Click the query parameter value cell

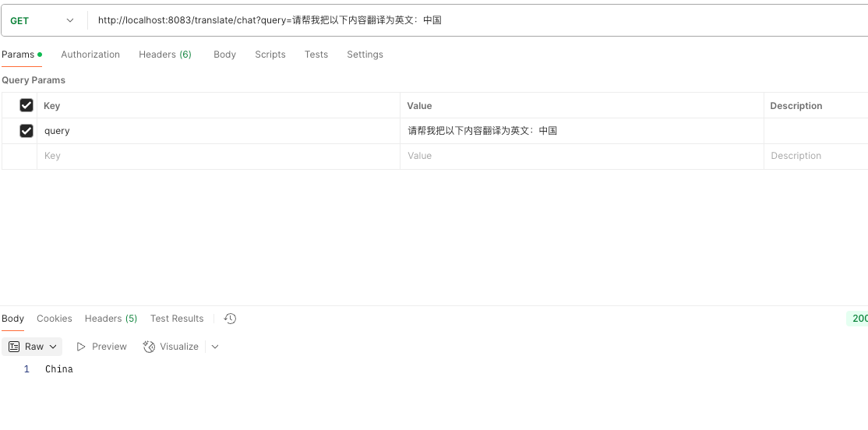click(580, 131)
